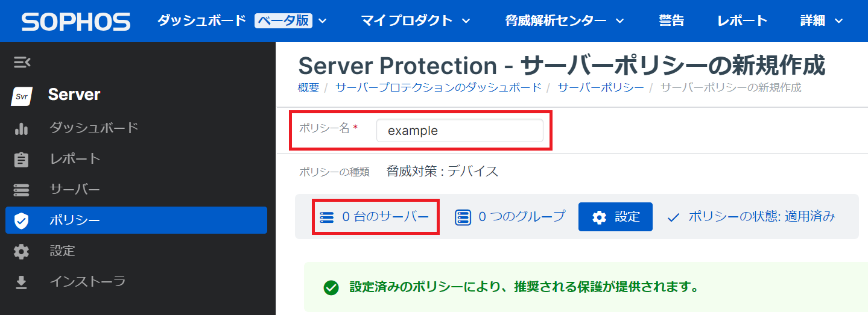Open 警告 in the top navigation
The image size is (868, 315).
tap(671, 21)
